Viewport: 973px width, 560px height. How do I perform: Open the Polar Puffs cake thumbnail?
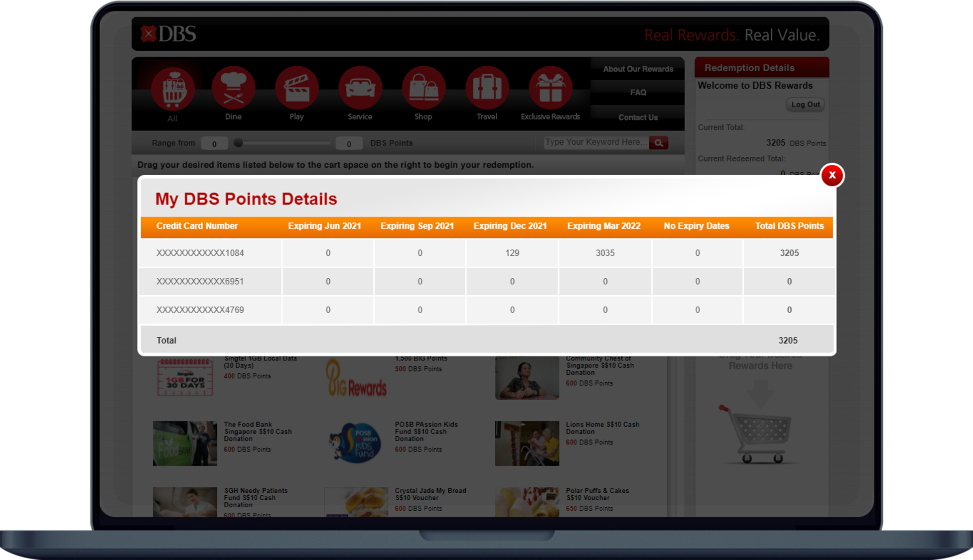pos(527,502)
